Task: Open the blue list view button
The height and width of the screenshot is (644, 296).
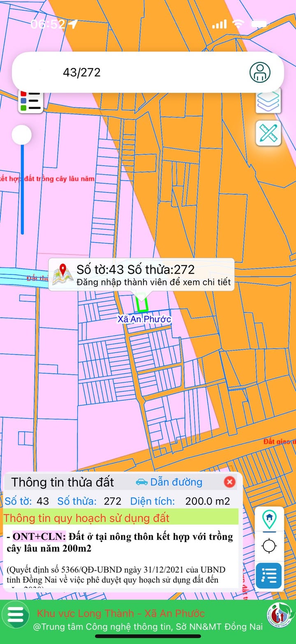Action: pos(269,575)
